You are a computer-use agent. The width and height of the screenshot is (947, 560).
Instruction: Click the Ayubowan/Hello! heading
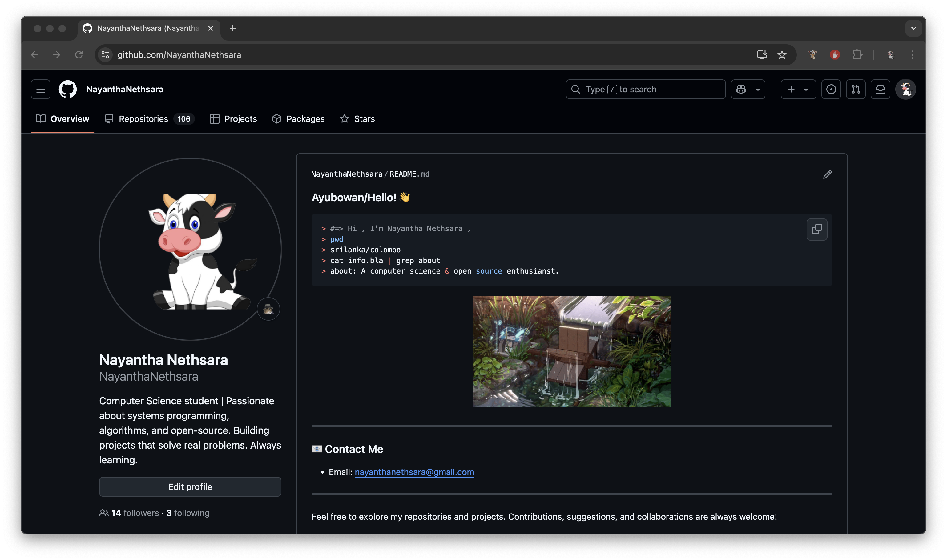[361, 197]
